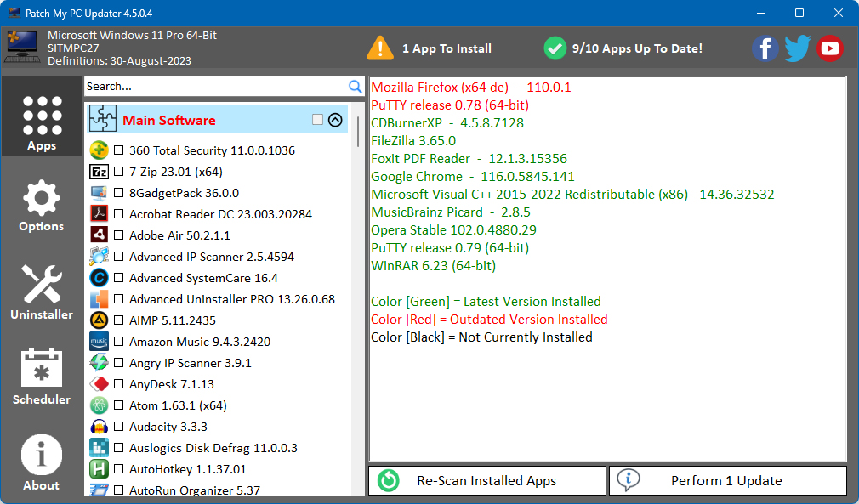
Task: Tick the Acrobat Reader DC checkbox
Action: point(119,214)
